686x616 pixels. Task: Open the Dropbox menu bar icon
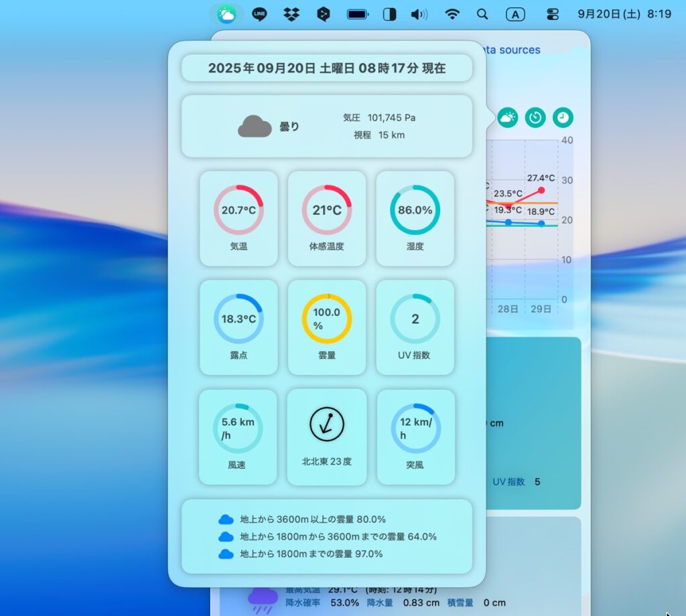tap(291, 13)
